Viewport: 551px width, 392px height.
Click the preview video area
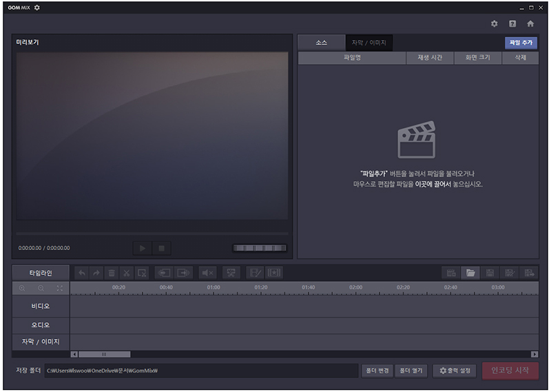coord(152,136)
